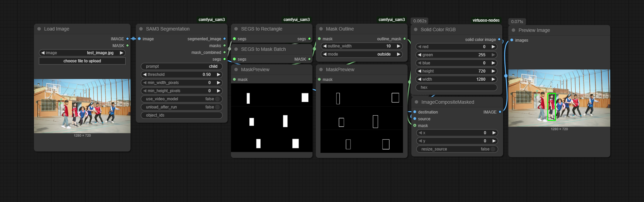Click the SAM3 Segmentation node title
The height and width of the screenshot is (202, 644).
click(x=168, y=29)
